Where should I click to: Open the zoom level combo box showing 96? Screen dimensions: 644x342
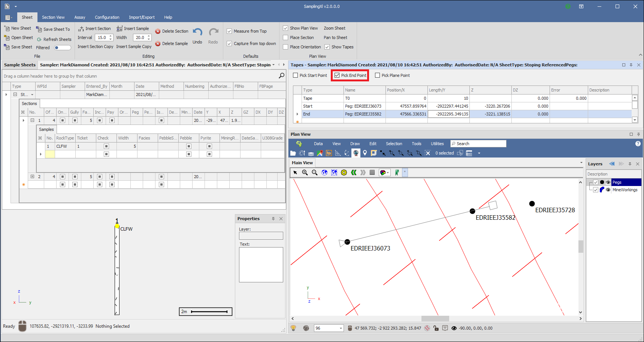click(x=341, y=328)
